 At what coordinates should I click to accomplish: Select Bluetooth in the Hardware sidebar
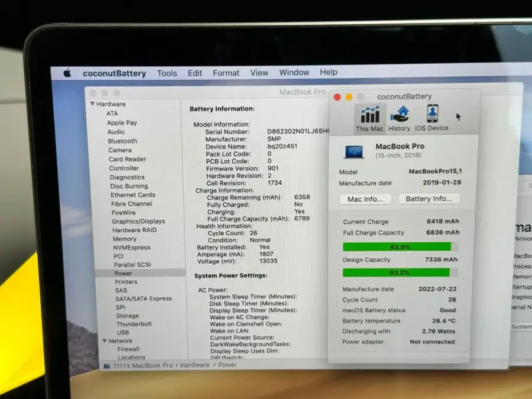(x=122, y=141)
